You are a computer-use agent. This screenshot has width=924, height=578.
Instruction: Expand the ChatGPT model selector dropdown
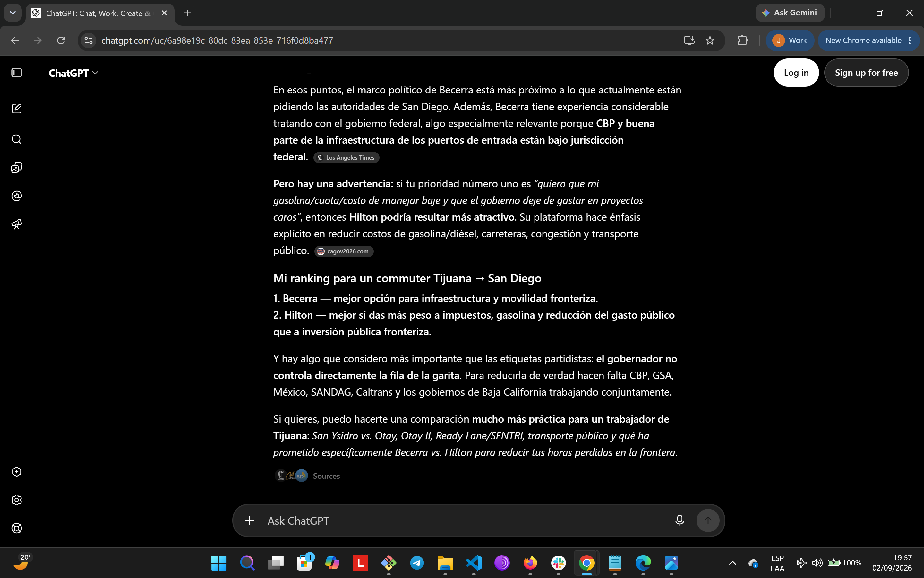(73, 73)
